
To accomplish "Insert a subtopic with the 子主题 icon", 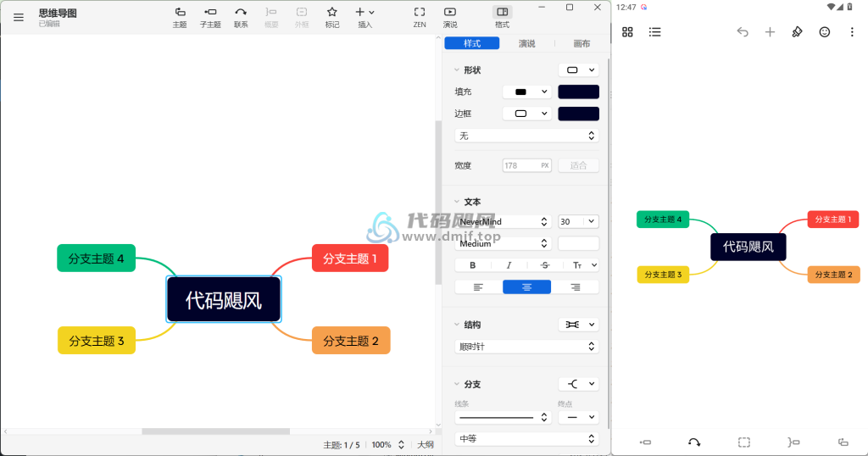I will 210,17.
